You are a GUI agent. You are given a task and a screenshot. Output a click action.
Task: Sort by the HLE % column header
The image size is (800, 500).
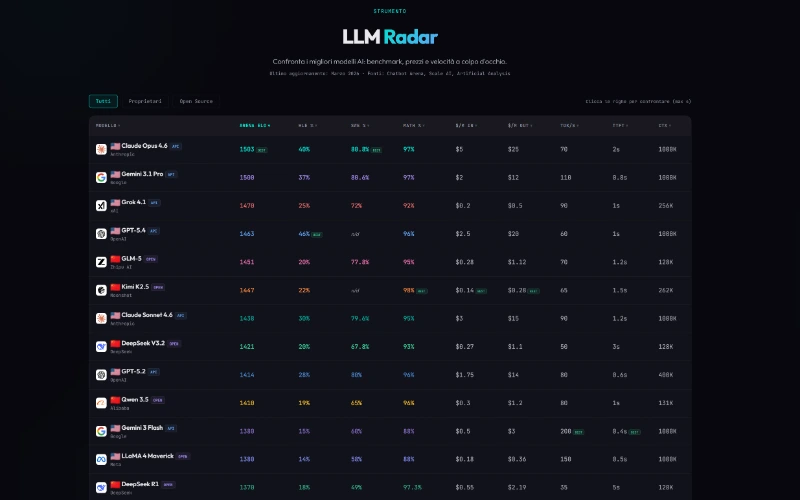click(308, 126)
